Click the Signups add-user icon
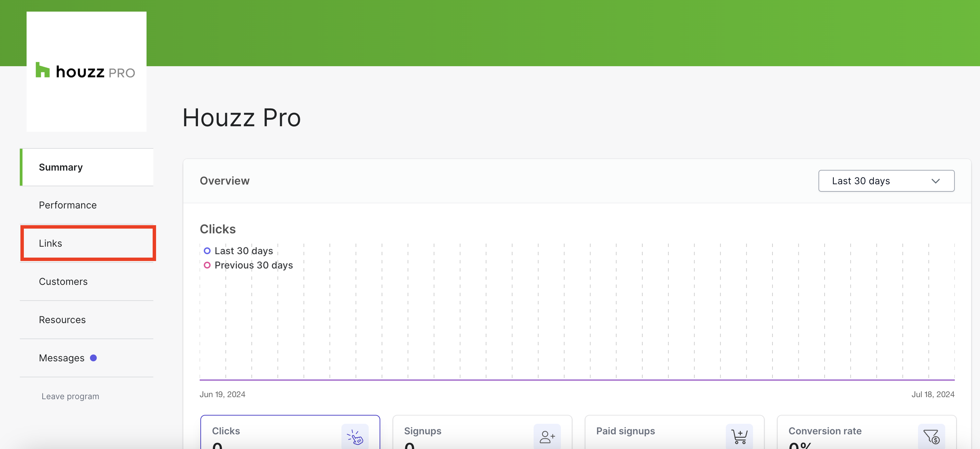 click(547, 436)
